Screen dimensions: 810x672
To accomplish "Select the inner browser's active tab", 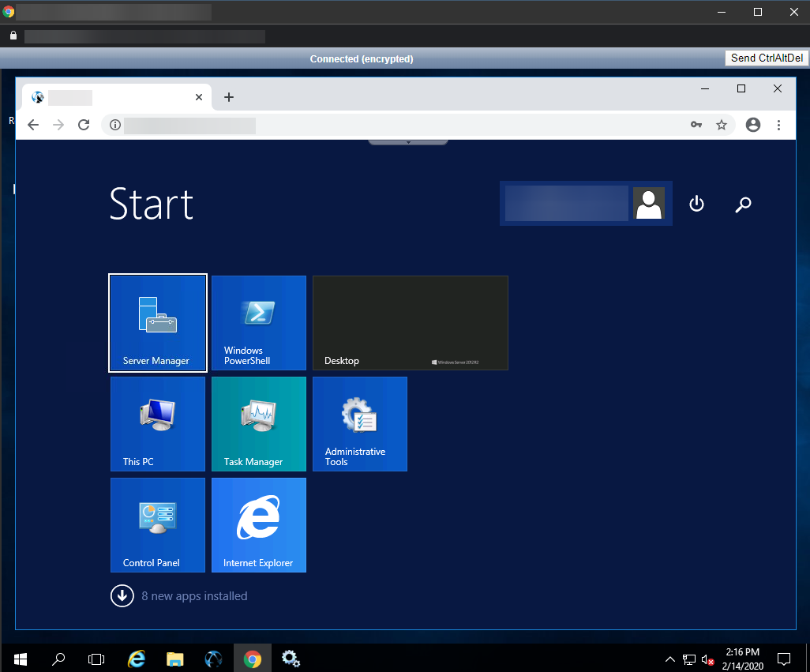I will coord(117,97).
